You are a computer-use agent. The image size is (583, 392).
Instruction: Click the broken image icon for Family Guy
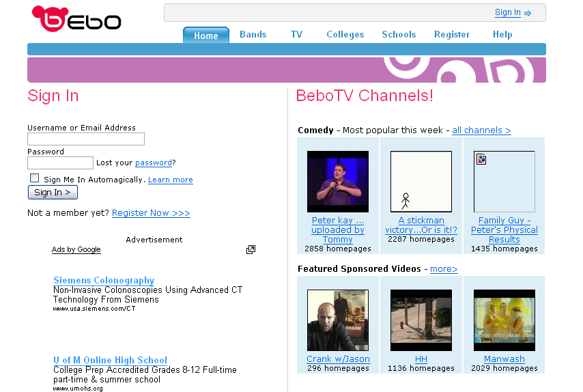click(481, 160)
